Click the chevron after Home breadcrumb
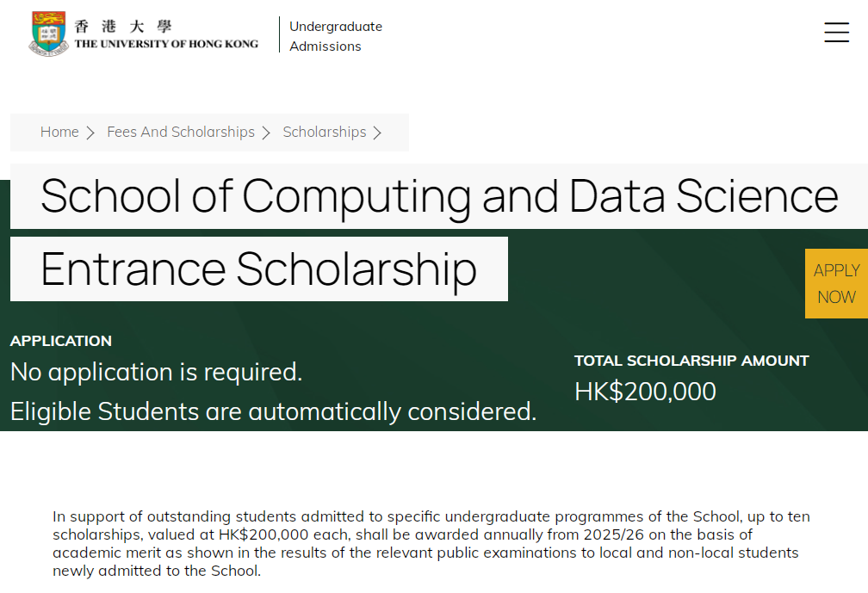The height and width of the screenshot is (593, 868). point(90,133)
